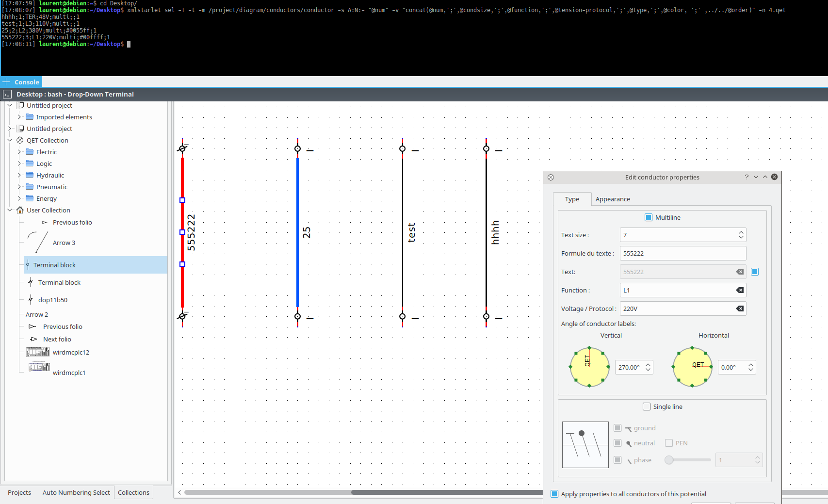This screenshot has width=828, height=504.
Task: Toggle the ground checkbox
Action: (617, 428)
